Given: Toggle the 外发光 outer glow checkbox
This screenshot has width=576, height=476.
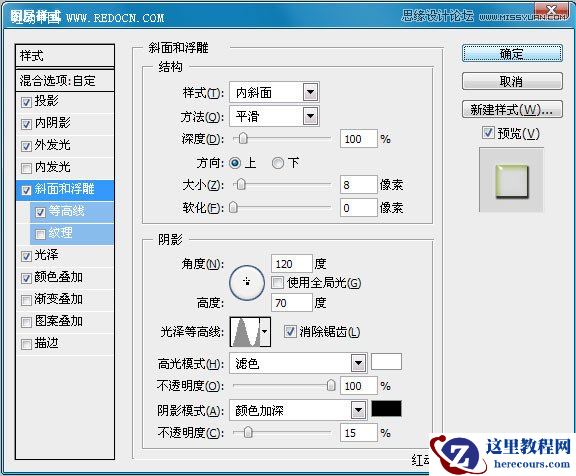Looking at the screenshot, I should pos(26,146).
